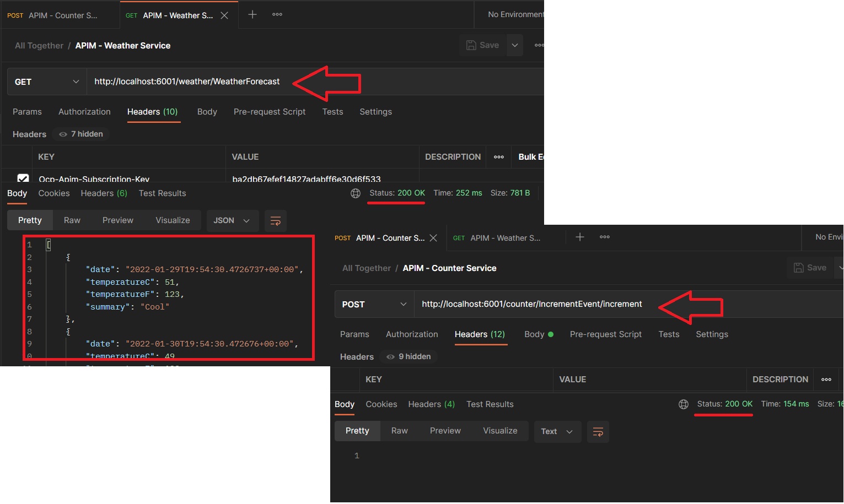Click the WeatherForecast URL input field
The image size is (844, 504).
pos(187,82)
